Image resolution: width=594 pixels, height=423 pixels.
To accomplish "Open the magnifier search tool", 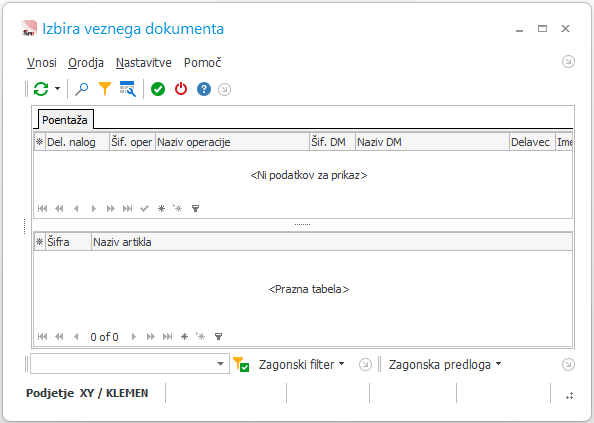I will coord(81,89).
